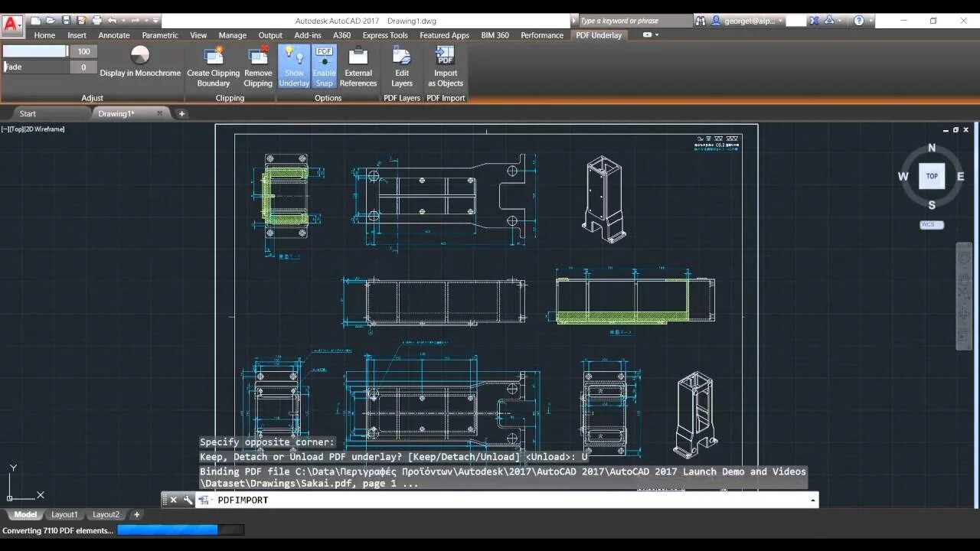Click the keyword search field
The height and width of the screenshot is (551, 980).
[635, 21]
